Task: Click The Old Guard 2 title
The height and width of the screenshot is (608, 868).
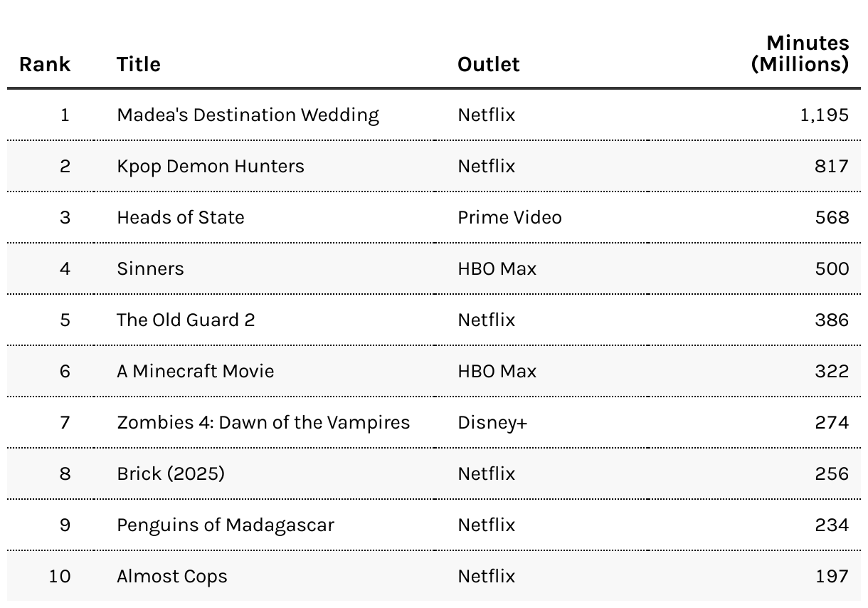Action: point(186,320)
